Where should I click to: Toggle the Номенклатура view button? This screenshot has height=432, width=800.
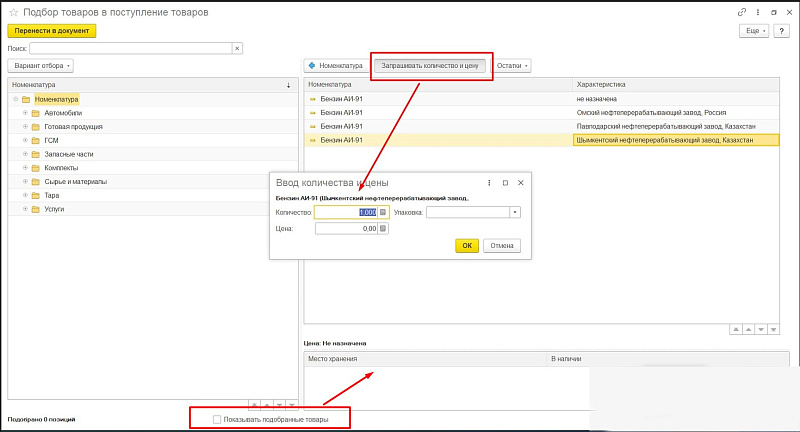(338, 66)
